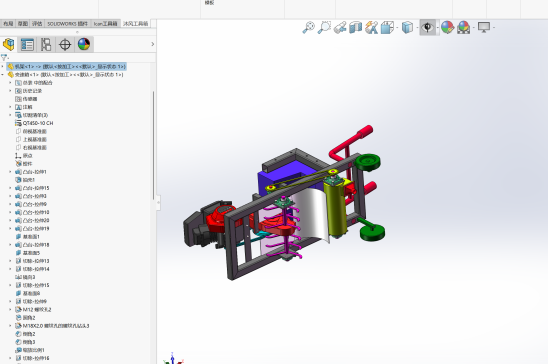
Task: Click the 基准面1 plane feature icon
Action: pos(18,236)
